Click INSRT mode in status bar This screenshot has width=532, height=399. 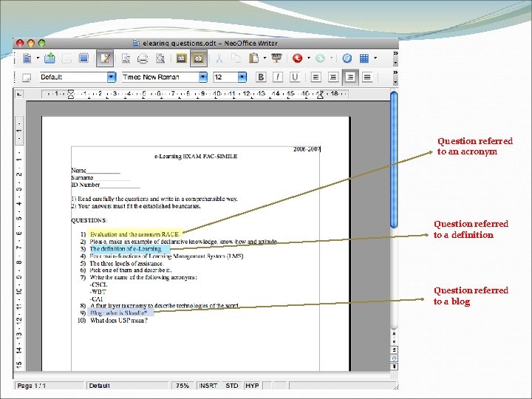tap(208, 386)
